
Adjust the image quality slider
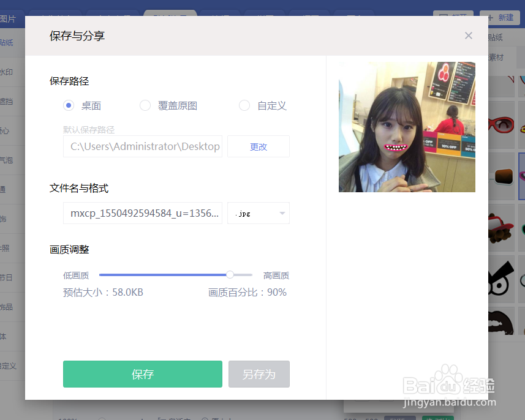coord(230,275)
